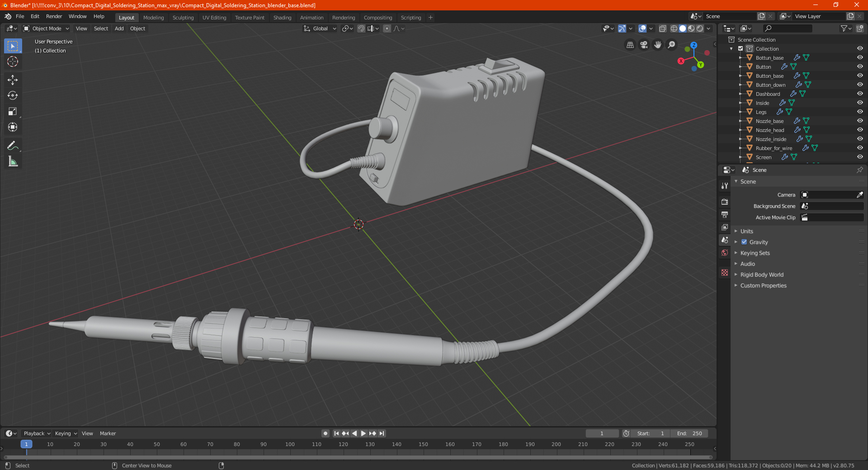Screen dimensions: 868x470
Task: Play the animation forward
Action: click(363, 433)
